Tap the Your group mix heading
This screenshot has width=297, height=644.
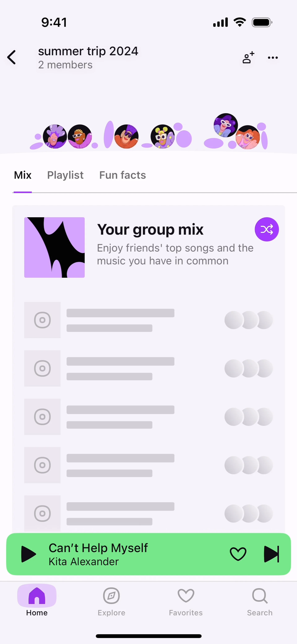coord(150,229)
